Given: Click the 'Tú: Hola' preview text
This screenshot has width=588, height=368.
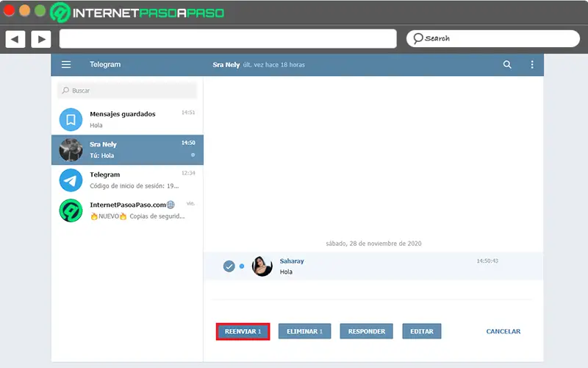Looking at the screenshot, I should click(x=101, y=155).
